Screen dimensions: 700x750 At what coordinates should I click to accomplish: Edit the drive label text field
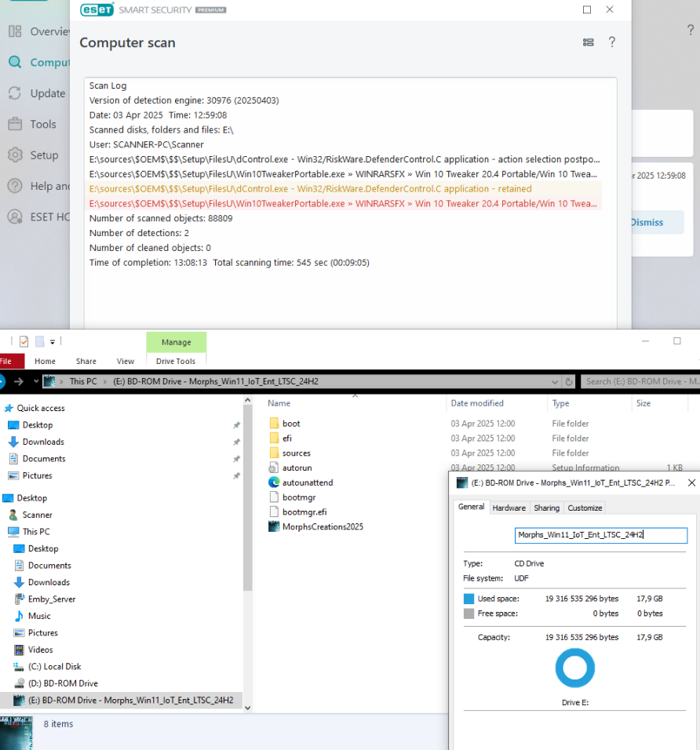[601, 535]
